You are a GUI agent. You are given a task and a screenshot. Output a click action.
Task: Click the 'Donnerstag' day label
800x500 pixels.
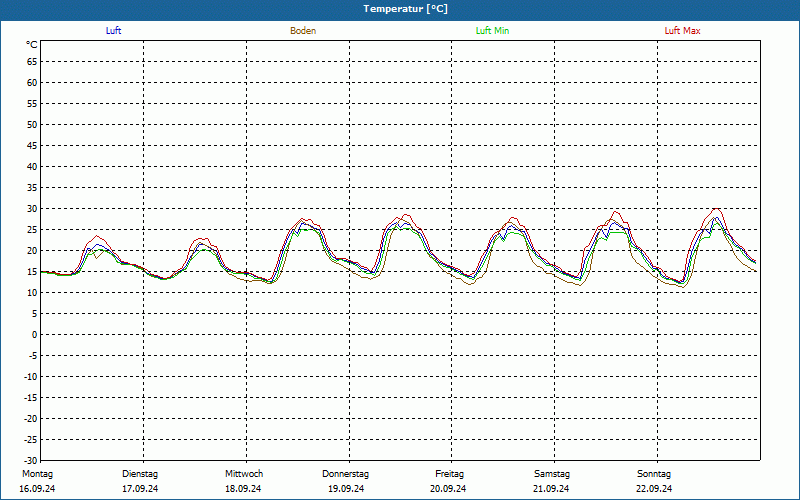tap(345, 474)
